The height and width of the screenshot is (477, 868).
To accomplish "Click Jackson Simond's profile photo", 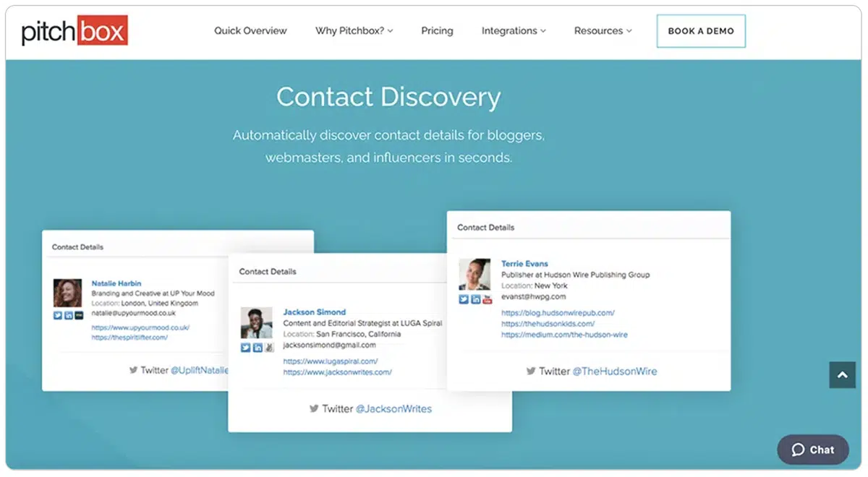I will pyautogui.click(x=257, y=323).
